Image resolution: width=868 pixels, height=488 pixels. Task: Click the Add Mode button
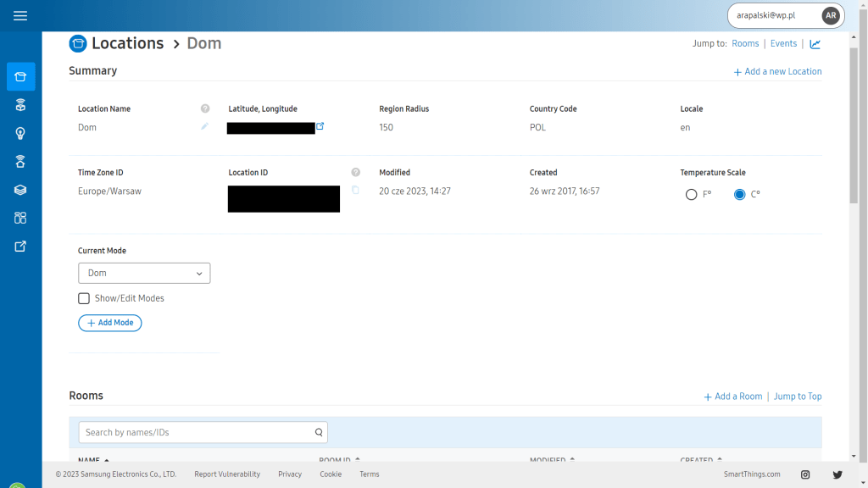click(110, 323)
